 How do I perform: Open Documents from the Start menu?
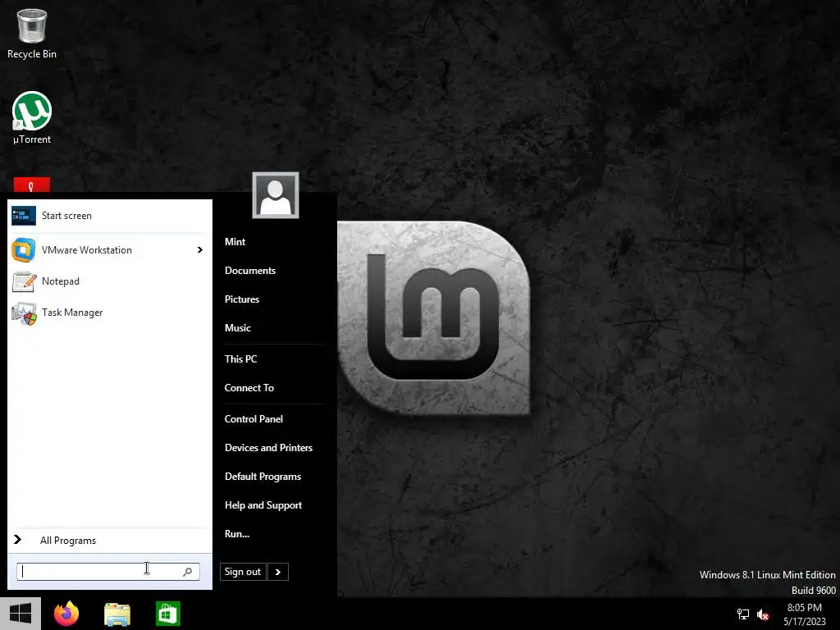pos(250,271)
